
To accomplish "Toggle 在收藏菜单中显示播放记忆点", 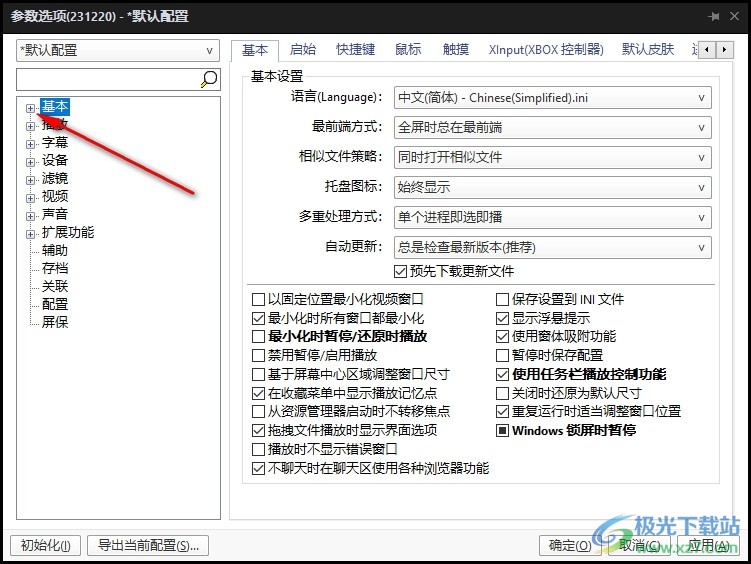I will click(x=258, y=394).
